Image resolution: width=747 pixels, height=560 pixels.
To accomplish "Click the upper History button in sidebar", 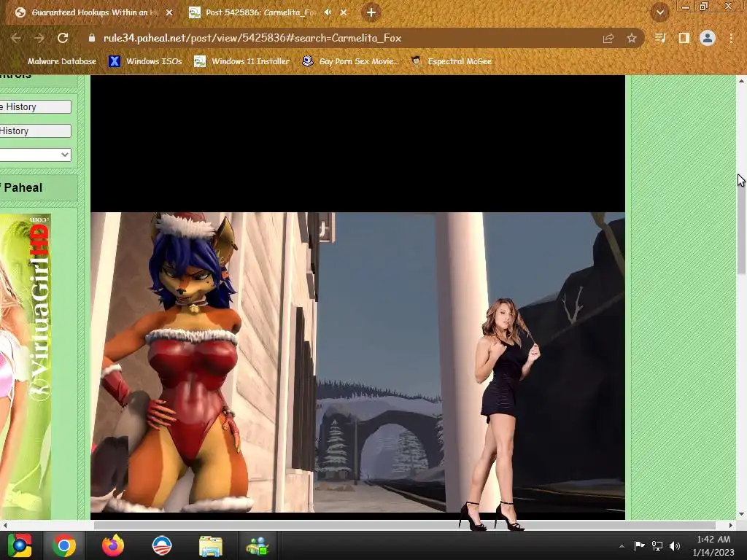I will (x=35, y=106).
